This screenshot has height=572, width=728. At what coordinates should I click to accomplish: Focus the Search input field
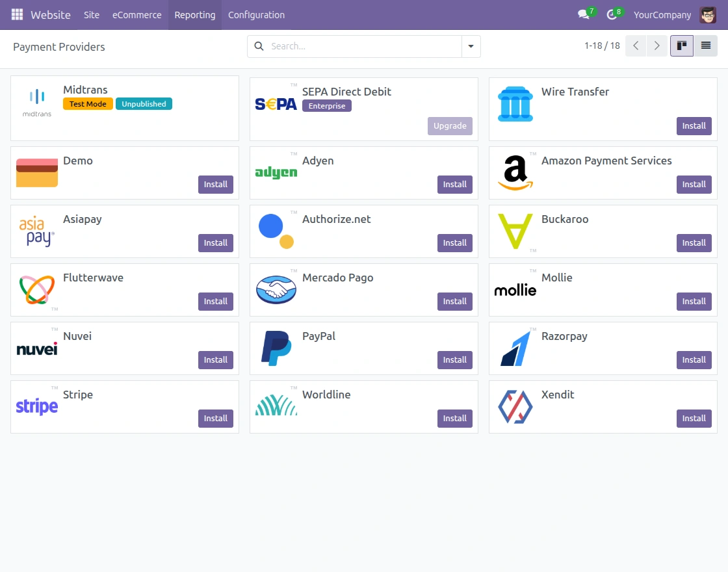(x=365, y=46)
